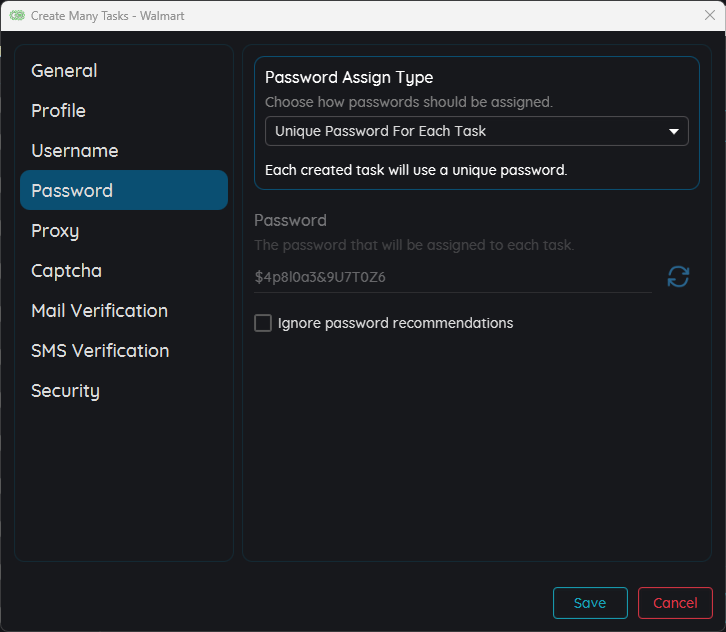Click the regenerate password refresh icon
Viewport: 726px width, 632px height.
(678, 277)
